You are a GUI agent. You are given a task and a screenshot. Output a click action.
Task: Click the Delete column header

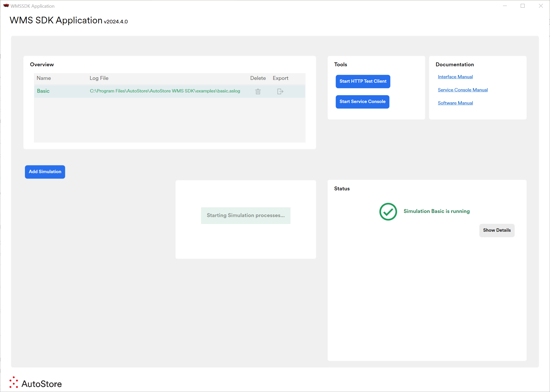pyautogui.click(x=258, y=78)
